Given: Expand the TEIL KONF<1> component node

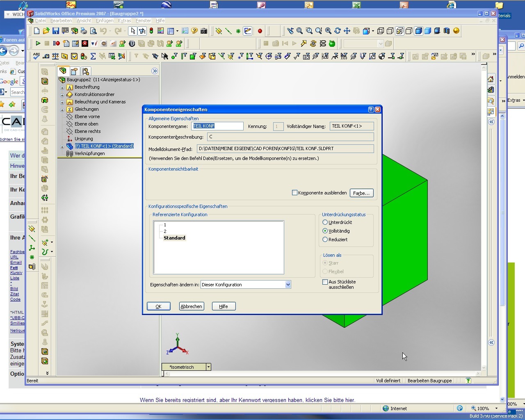Looking at the screenshot, I should click(x=62, y=146).
